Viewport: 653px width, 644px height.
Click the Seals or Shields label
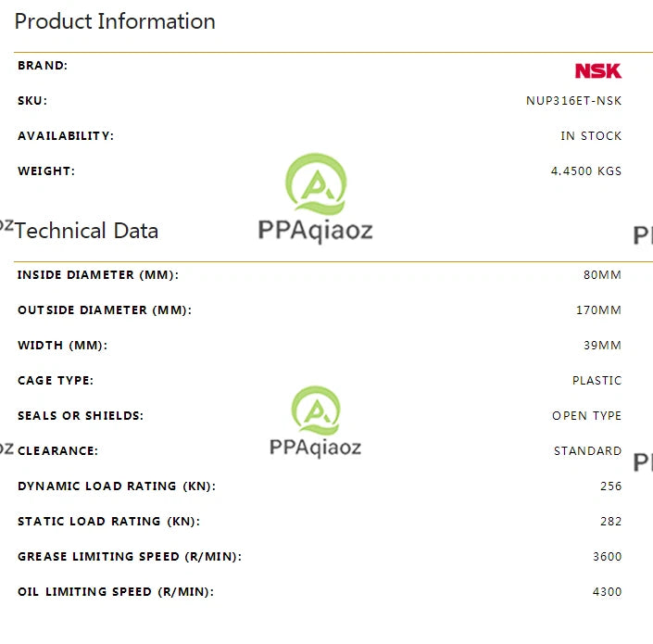point(81,416)
